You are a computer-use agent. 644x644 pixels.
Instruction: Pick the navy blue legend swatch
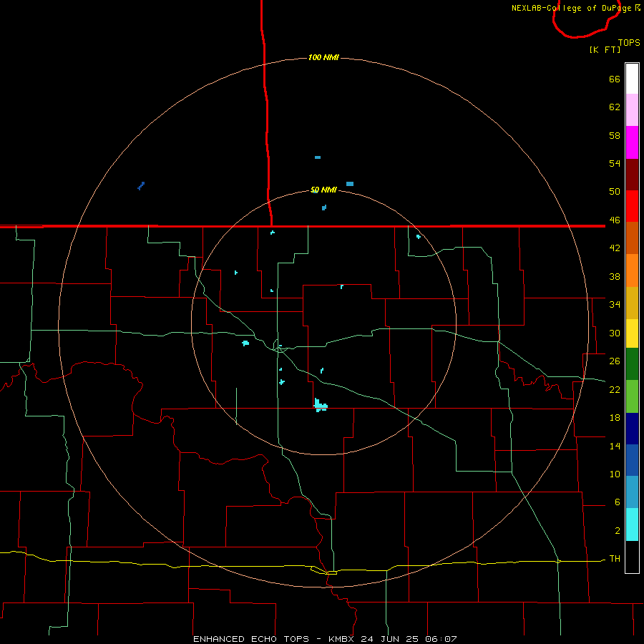tap(632, 429)
